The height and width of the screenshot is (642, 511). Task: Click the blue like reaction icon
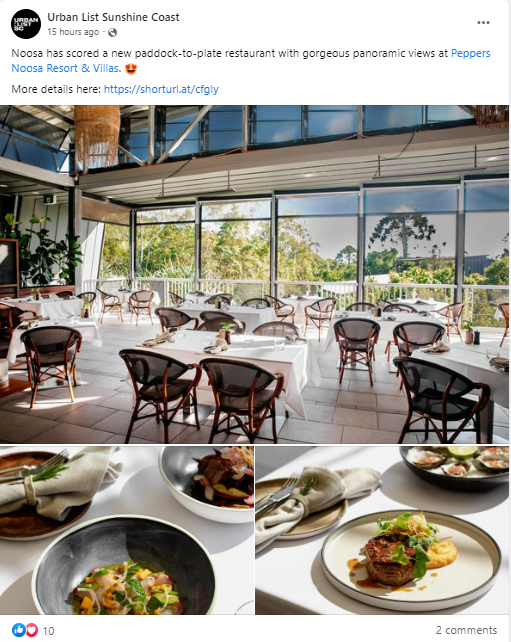18,630
